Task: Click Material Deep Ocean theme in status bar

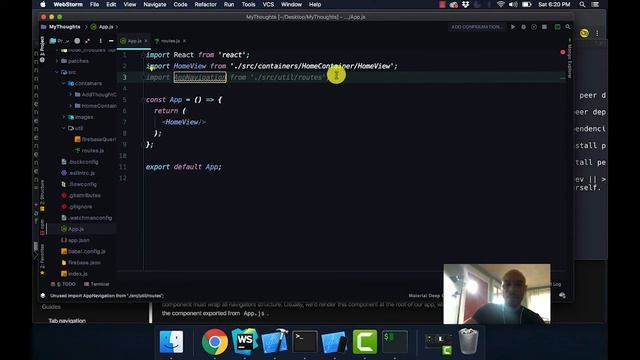Action: pos(425,296)
